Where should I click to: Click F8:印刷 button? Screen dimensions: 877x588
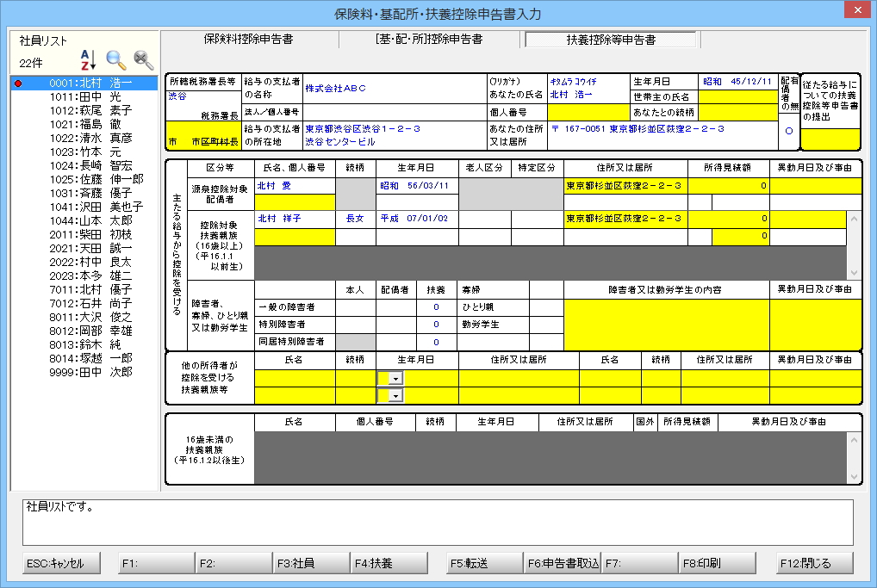pyautogui.click(x=718, y=563)
